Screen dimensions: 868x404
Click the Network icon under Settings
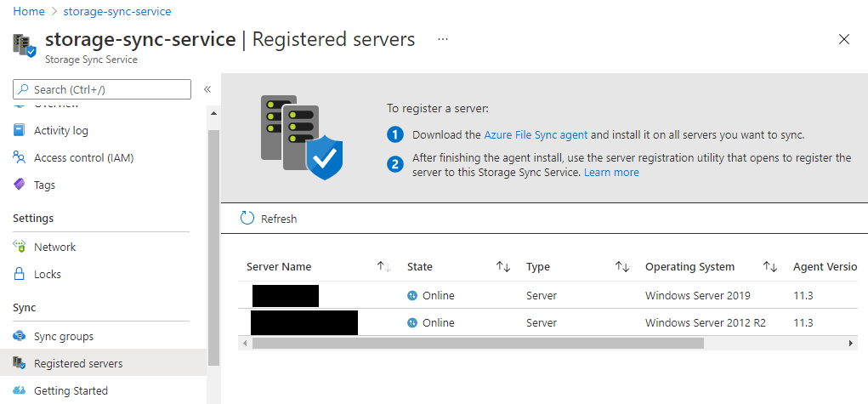click(20, 248)
